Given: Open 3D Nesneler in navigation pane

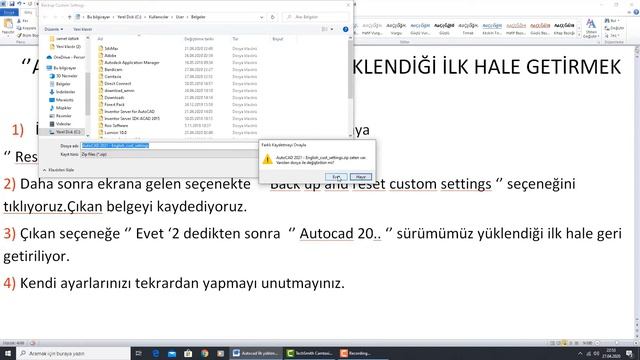Looking at the screenshot, I should [64, 76].
